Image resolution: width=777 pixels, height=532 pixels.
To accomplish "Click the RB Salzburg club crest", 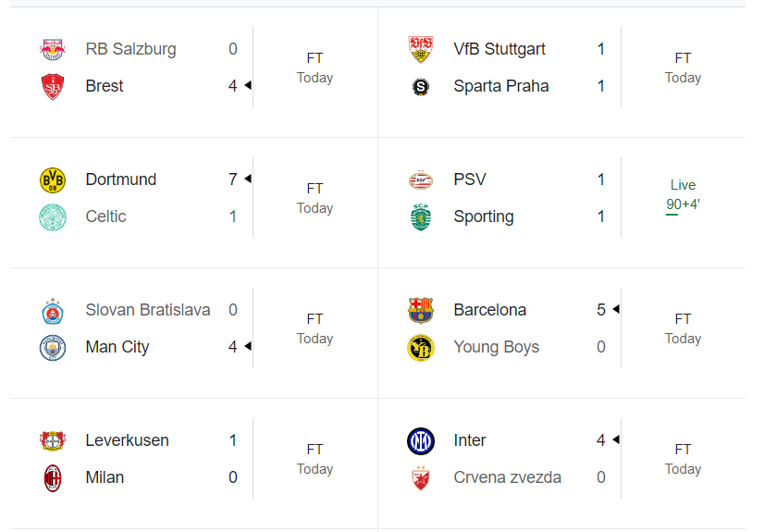I will click(53, 49).
